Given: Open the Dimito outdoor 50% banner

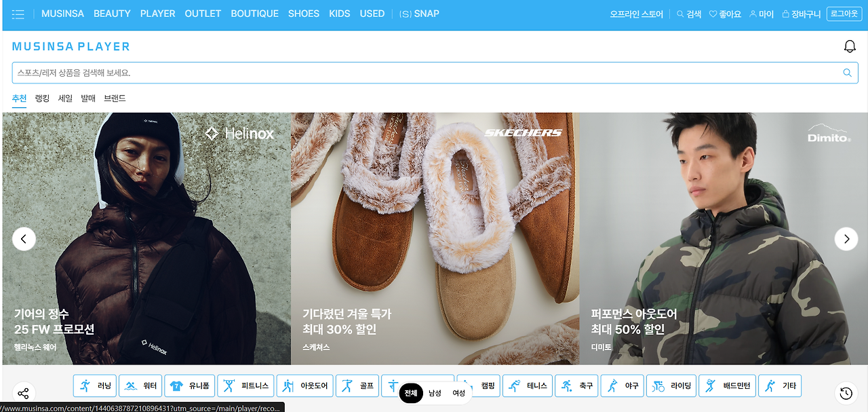Looking at the screenshot, I should click(724, 239).
